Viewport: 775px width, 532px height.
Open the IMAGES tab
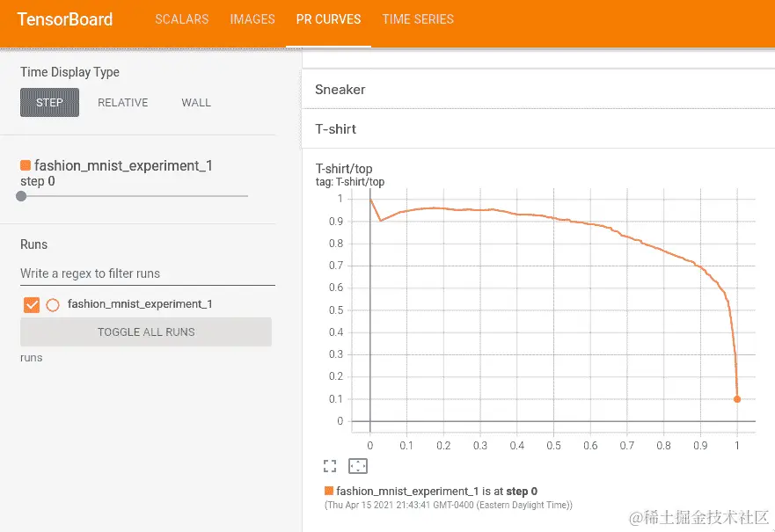252,18
